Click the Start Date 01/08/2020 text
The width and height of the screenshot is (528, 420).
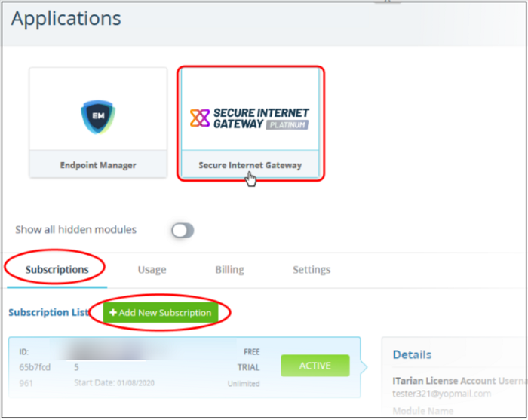[x=114, y=382]
